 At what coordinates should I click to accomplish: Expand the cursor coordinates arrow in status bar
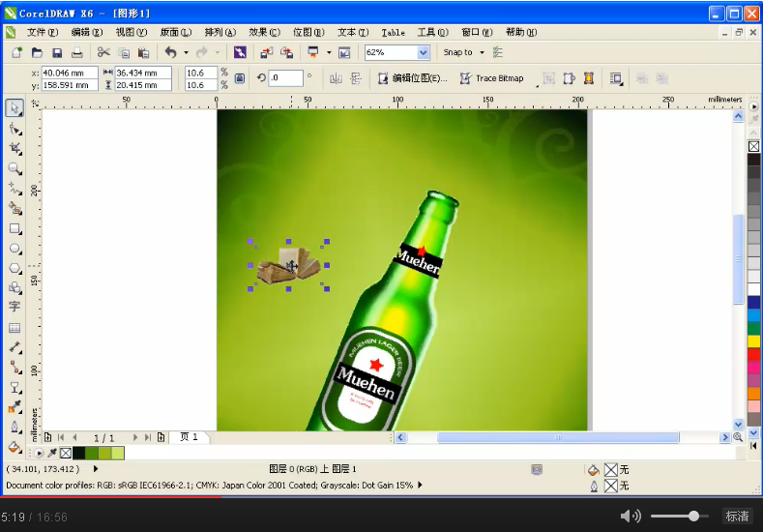(96, 469)
